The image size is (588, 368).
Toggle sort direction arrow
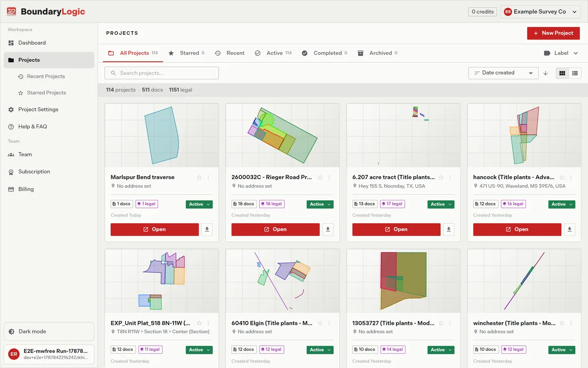[545, 73]
